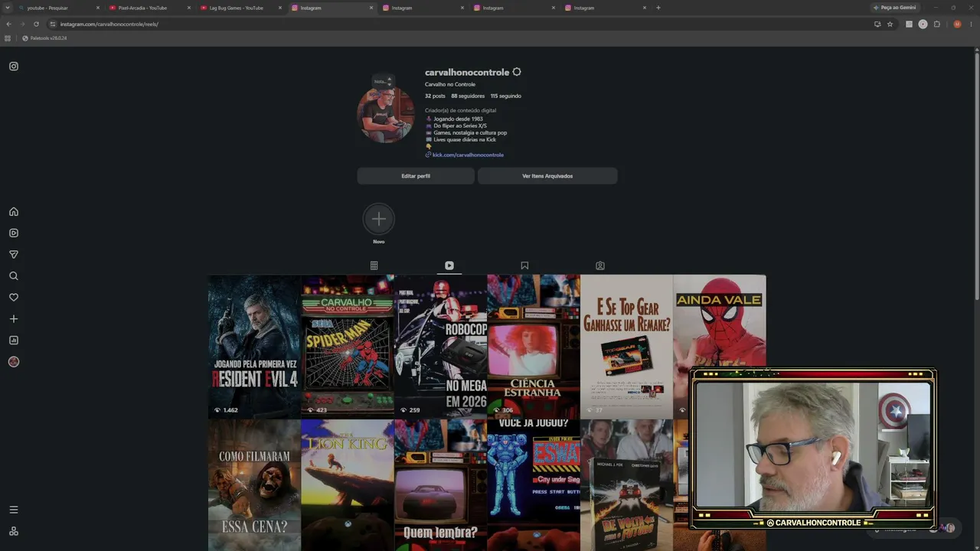The image size is (980, 551).
Task: Click the page scrollbar thumb
Action: [977, 176]
